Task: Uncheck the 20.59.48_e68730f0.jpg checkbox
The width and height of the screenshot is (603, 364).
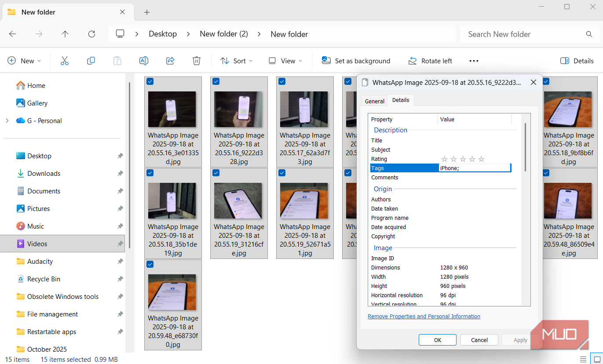Action: (x=150, y=264)
